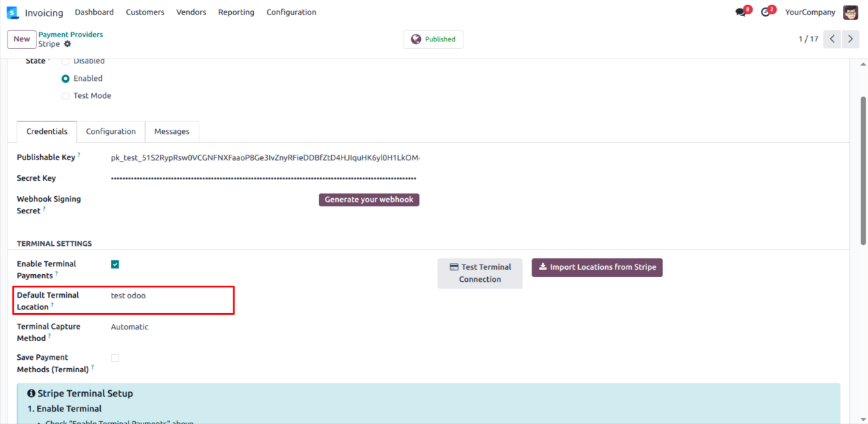Image resolution: width=868 pixels, height=424 pixels.
Task: Switch to the Messages tab
Action: [x=172, y=131]
